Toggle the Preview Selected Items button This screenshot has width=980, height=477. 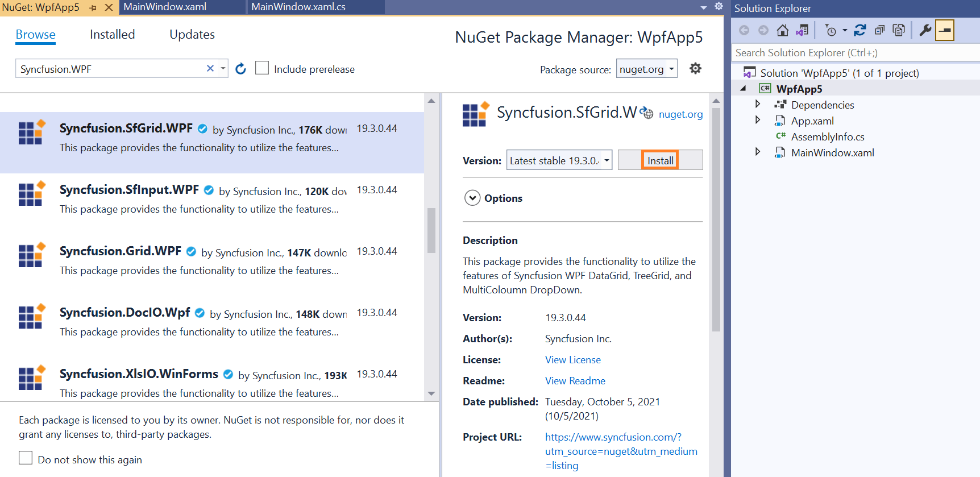pyautogui.click(x=945, y=31)
